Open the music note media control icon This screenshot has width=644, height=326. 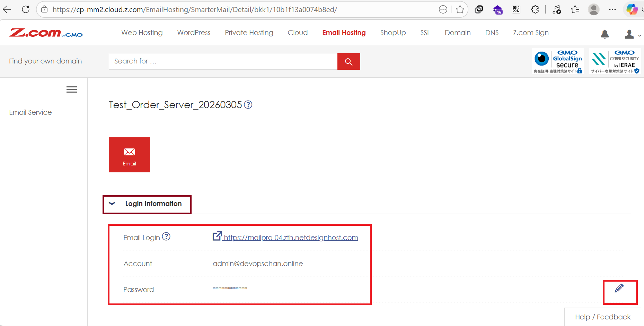tap(557, 9)
